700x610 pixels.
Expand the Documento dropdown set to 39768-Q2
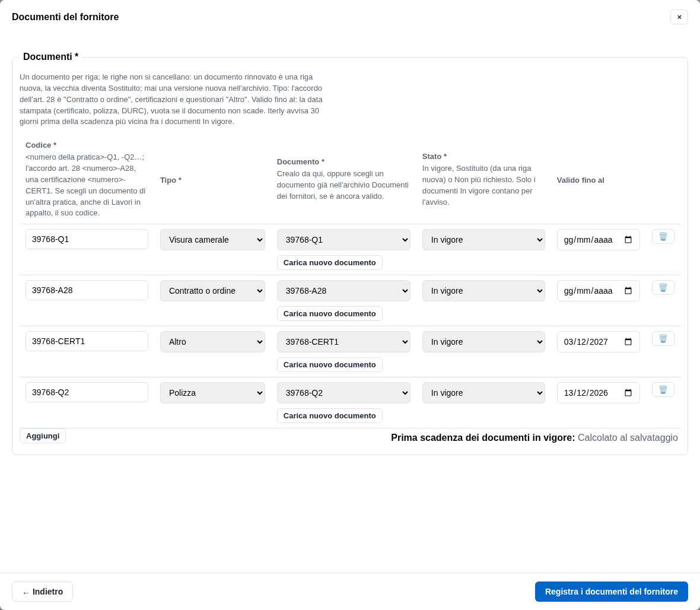pyautogui.click(x=343, y=393)
